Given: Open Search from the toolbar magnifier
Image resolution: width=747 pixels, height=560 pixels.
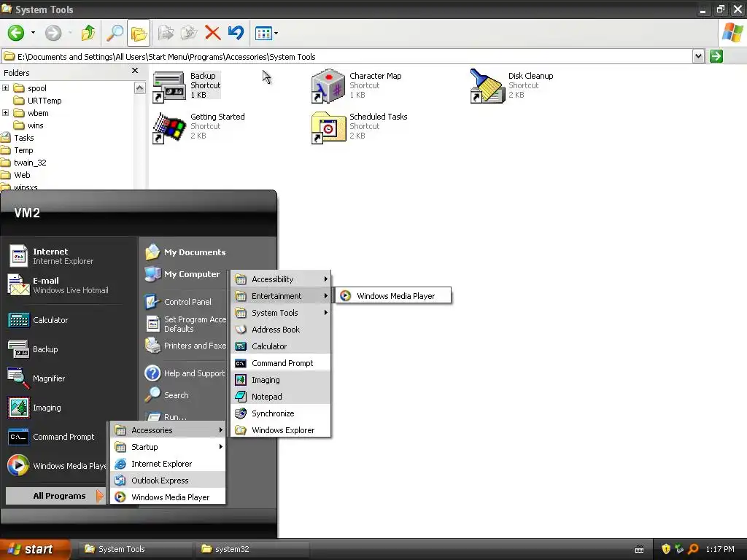Looking at the screenshot, I should 115,33.
